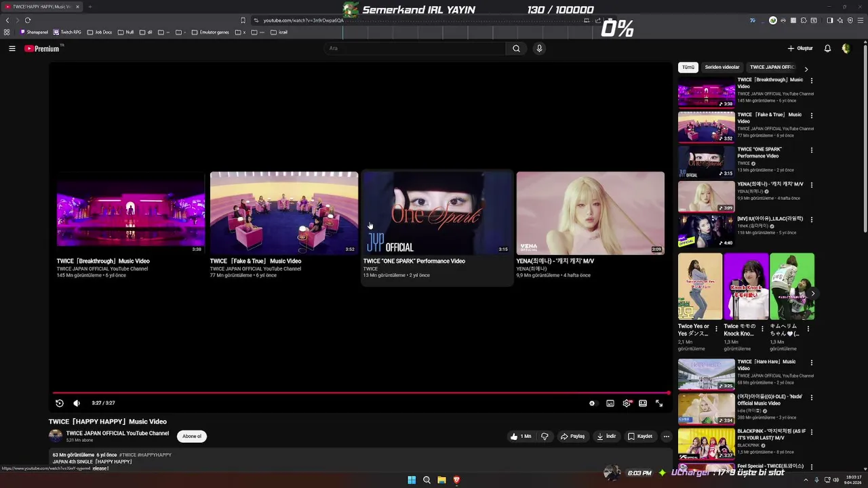Enter full screen mode
The height and width of the screenshot is (488, 868).
[659, 403]
